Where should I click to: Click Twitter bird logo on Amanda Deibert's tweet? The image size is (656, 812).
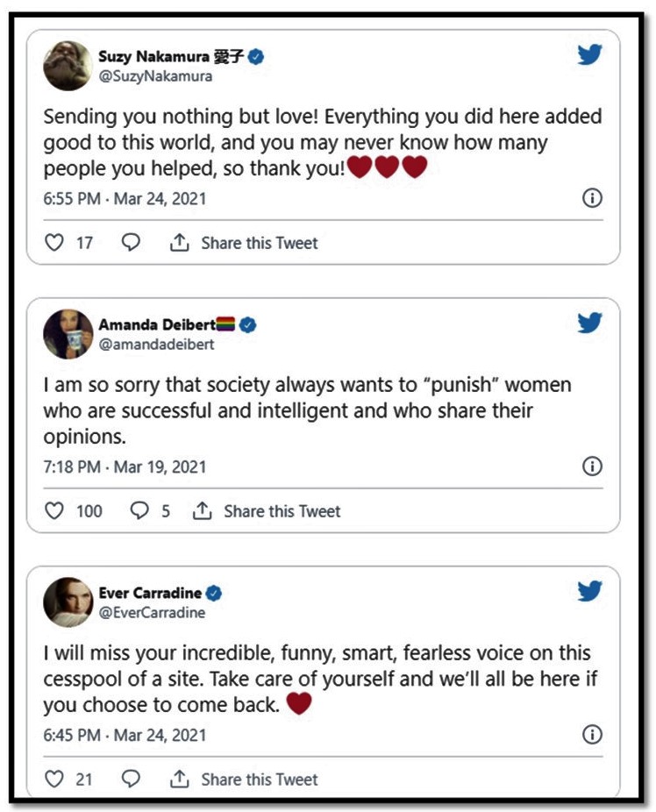pos(590,323)
